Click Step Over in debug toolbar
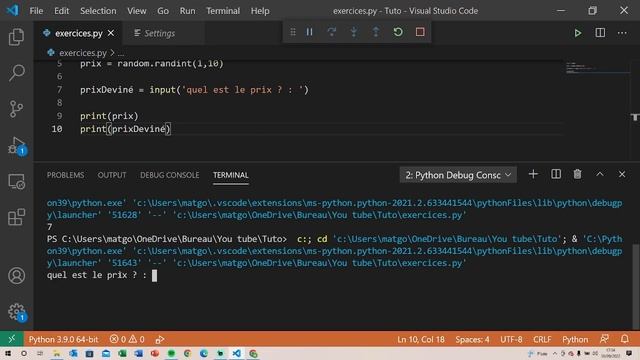Screen dimensions: 640x360 (331, 32)
